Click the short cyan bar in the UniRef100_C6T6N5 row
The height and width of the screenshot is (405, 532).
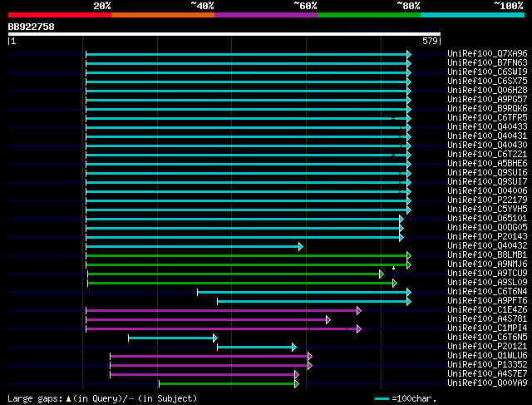(x=170, y=338)
